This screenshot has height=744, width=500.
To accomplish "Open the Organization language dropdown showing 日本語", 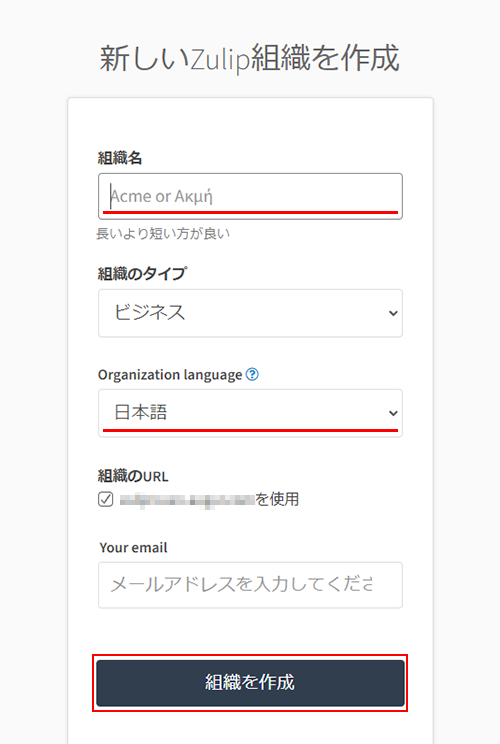I will pos(250,413).
